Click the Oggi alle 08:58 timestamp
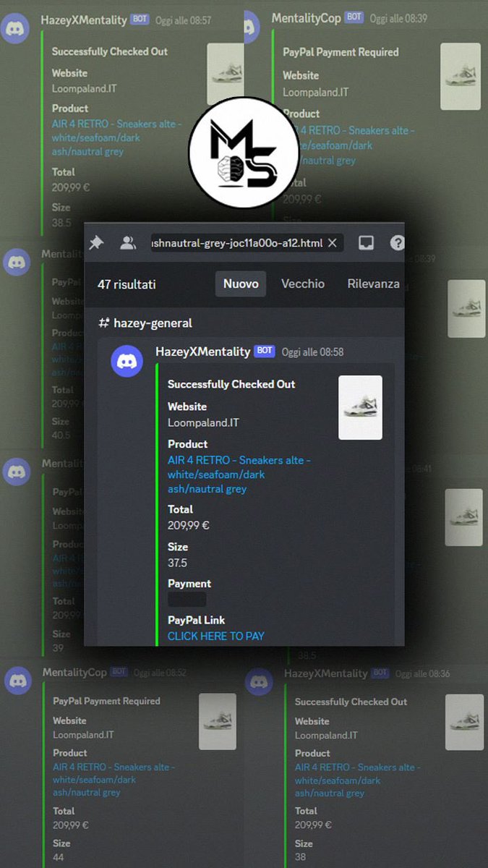The image size is (488, 868). 312,352
